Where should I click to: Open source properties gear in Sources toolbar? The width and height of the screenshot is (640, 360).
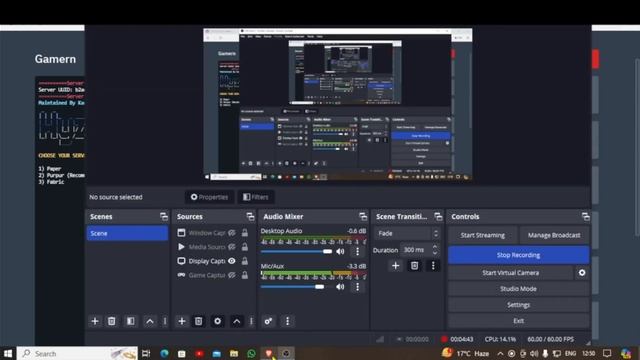(x=218, y=321)
